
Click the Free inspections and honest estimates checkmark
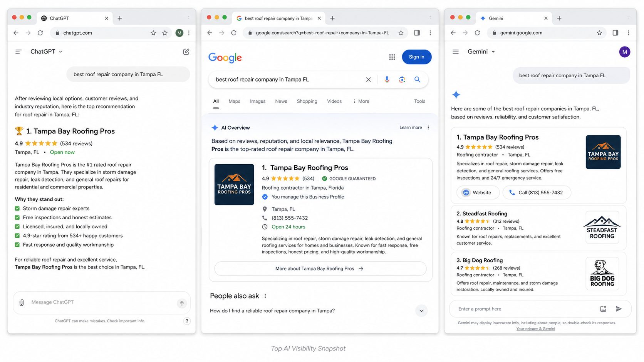pyautogui.click(x=17, y=217)
